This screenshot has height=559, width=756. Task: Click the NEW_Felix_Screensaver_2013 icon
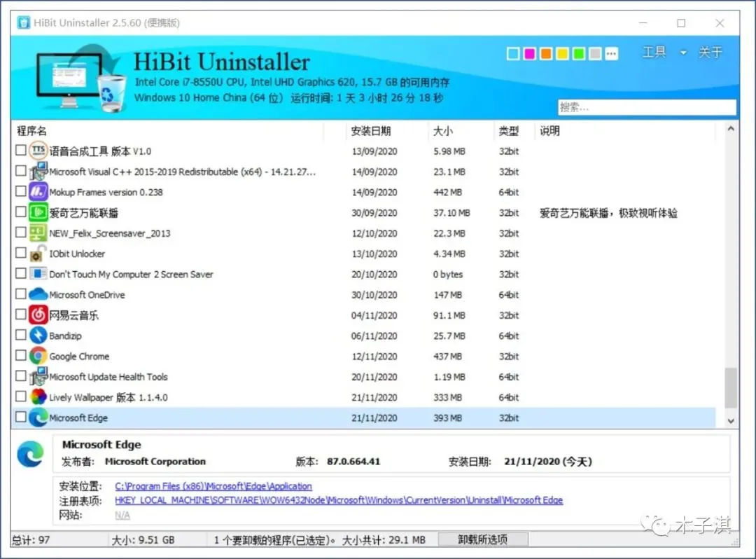coord(38,233)
